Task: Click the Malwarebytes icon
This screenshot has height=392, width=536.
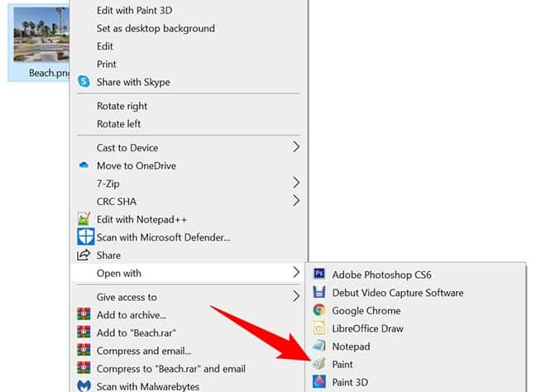Action: coord(84,386)
